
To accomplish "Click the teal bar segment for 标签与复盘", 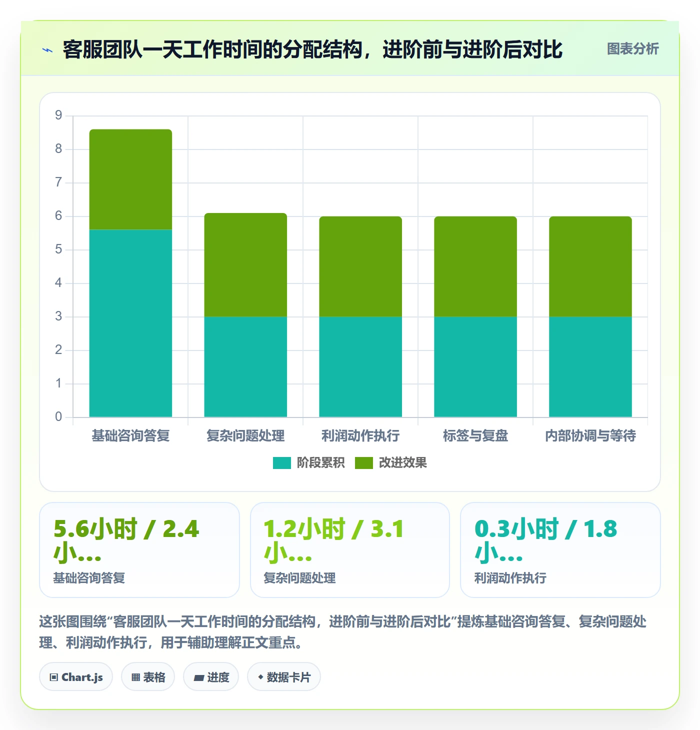I will tap(475, 366).
